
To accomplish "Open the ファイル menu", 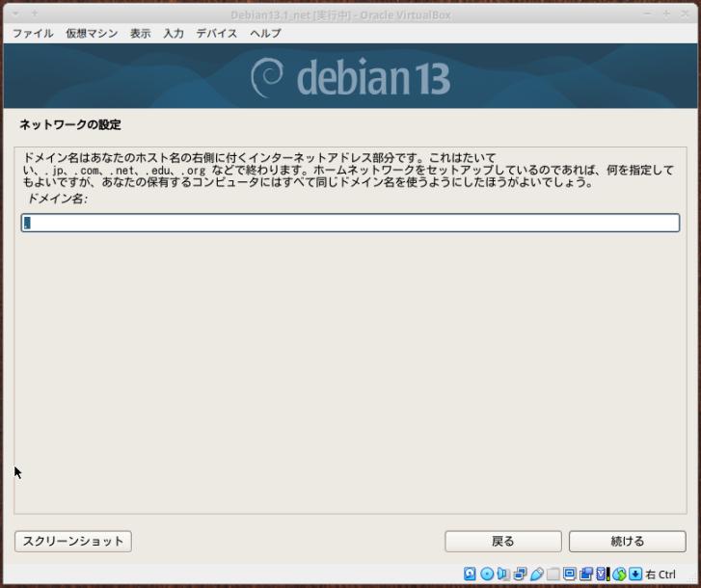I will (x=33, y=33).
